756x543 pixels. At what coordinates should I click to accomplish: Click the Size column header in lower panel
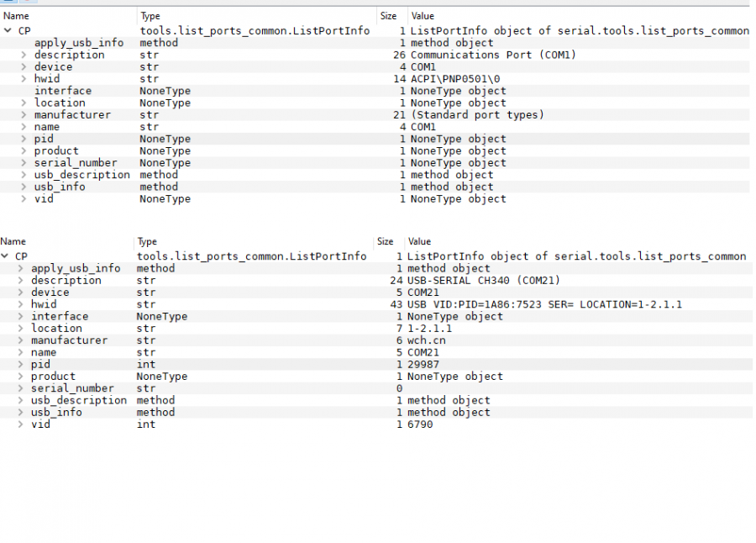tap(385, 241)
